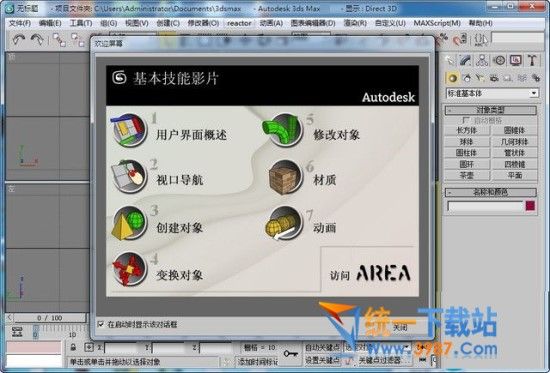Click the 长方体 button
550x373 pixels.
click(x=467, y=131)
